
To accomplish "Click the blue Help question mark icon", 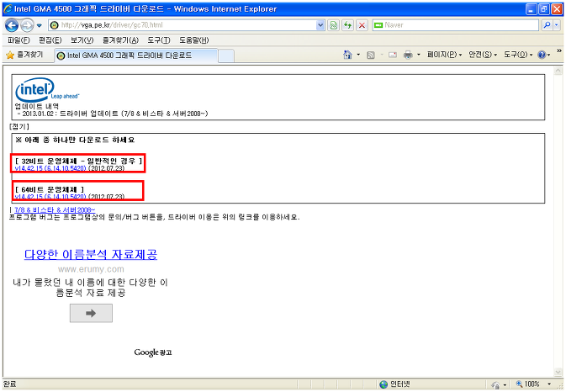I will coord(542,55).
